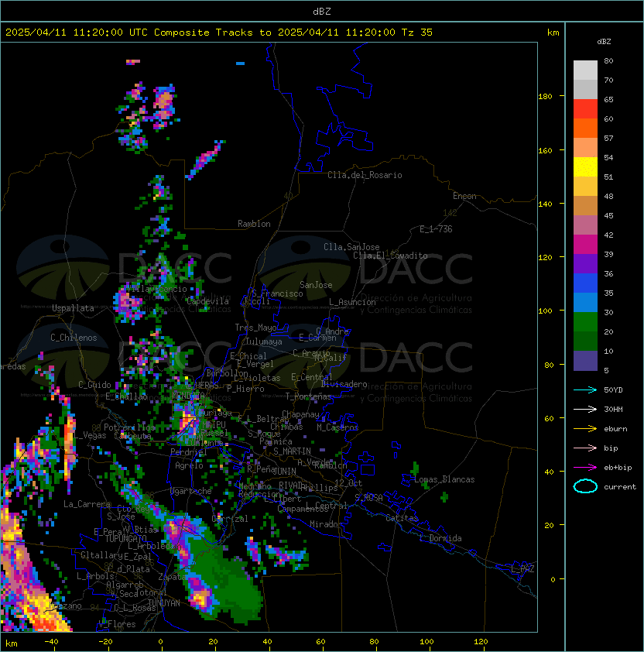Viewport: 644px width, 652px height.
Task: Click the '-20' value on the bottom km axis
Action: point(105,642)
